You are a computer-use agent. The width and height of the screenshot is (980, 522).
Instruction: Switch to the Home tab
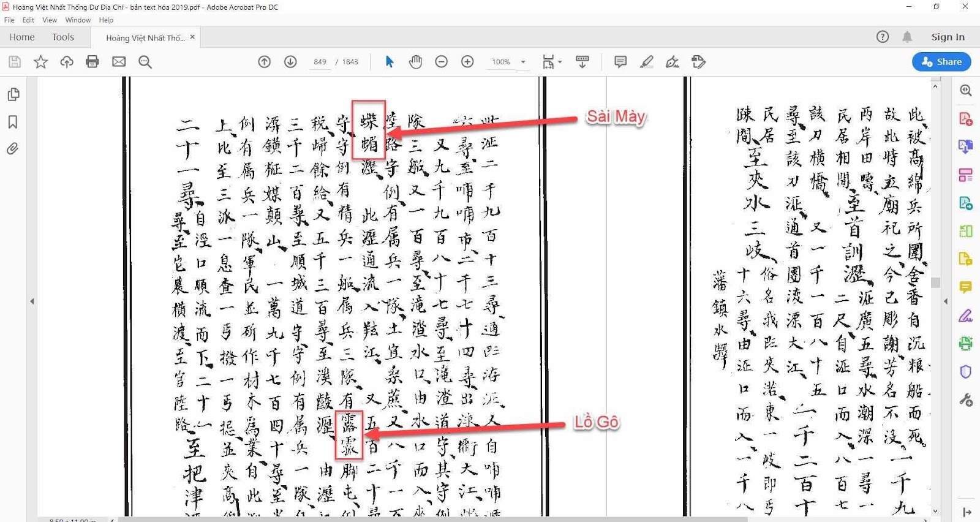point(22,37)
